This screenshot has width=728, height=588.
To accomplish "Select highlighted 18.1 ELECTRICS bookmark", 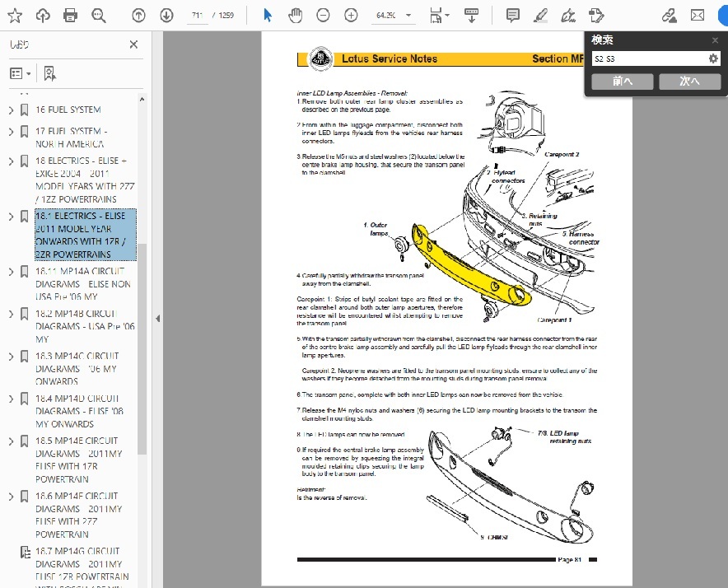I will point(86,235).
